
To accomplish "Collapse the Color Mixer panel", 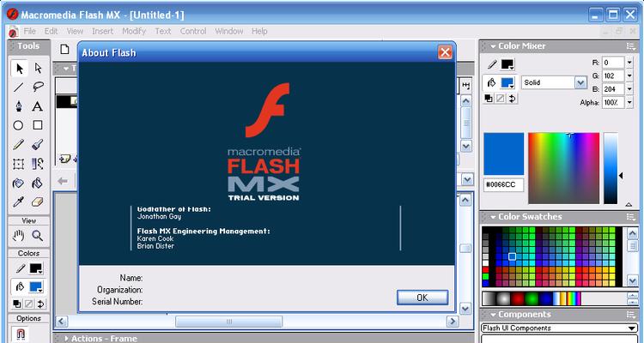I will pos(493,46).
